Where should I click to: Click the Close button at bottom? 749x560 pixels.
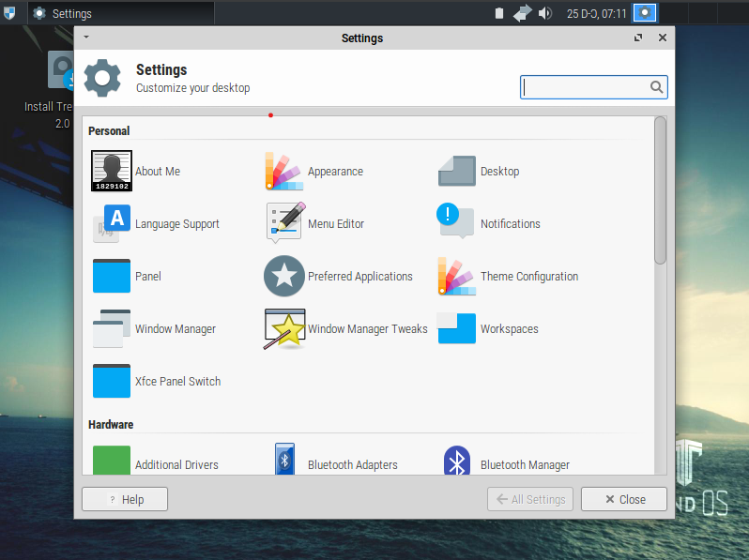tap(623, 500)
